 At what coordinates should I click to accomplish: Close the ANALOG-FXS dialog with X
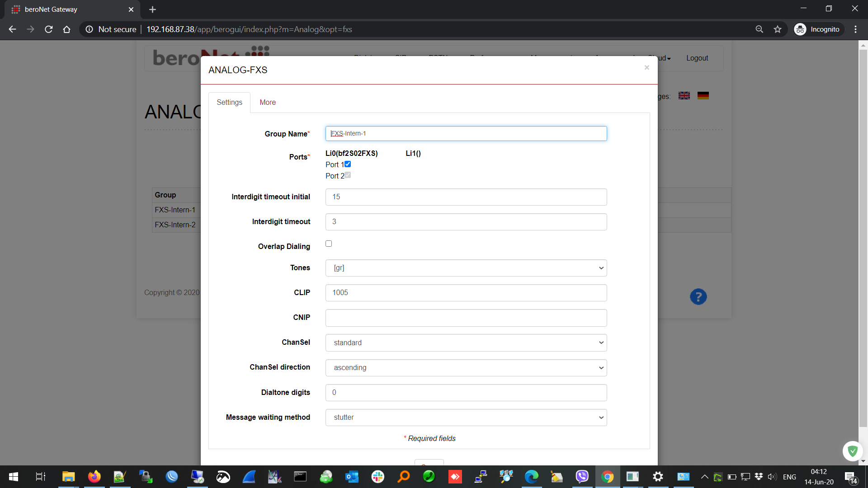point(646,68)
